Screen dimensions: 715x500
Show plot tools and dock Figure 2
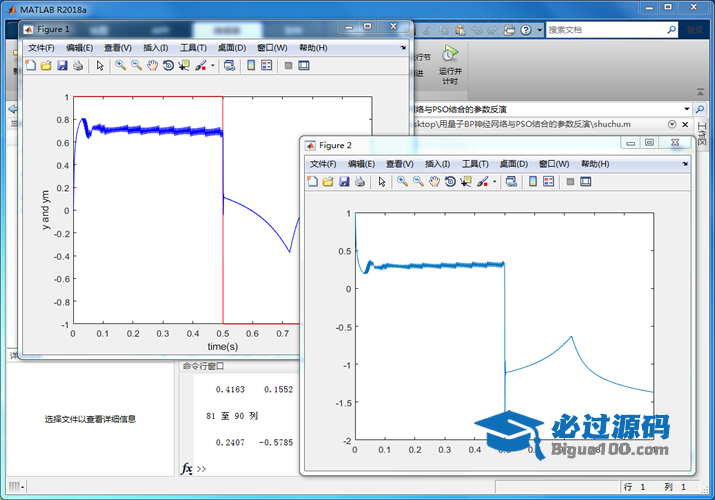click(x=585, y=182)
